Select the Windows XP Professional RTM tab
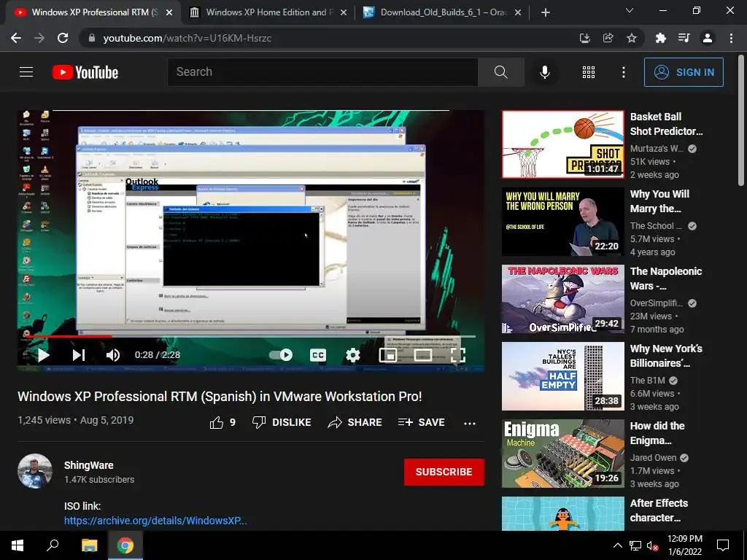 [93, 12]
